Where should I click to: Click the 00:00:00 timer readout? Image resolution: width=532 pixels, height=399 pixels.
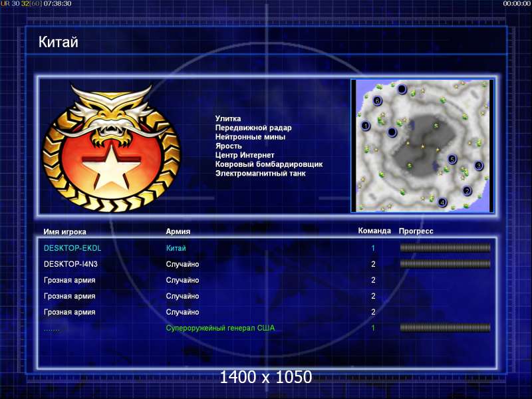pyautogui.click(x=517, y=4)
